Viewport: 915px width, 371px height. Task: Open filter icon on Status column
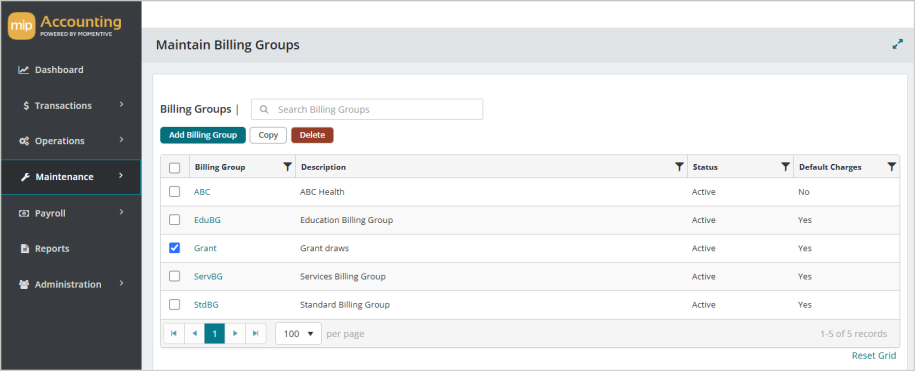tap(785, 167)
